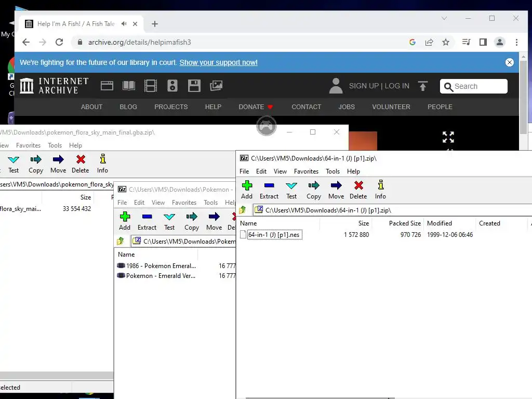Open a new Chrome tab
532x399 pixels.
click(x=155, y=24)
